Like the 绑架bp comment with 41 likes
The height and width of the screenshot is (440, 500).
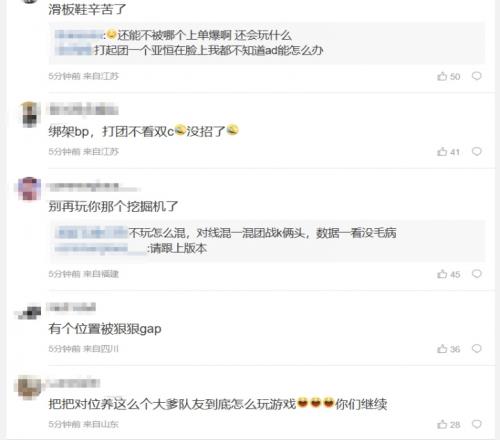pyautogui.click(x=448, y=152)
